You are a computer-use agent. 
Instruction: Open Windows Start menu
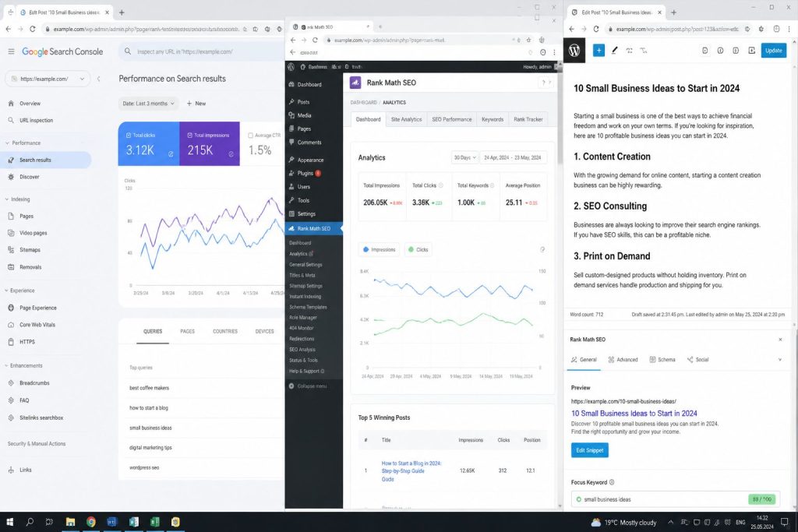coord(9,522)
